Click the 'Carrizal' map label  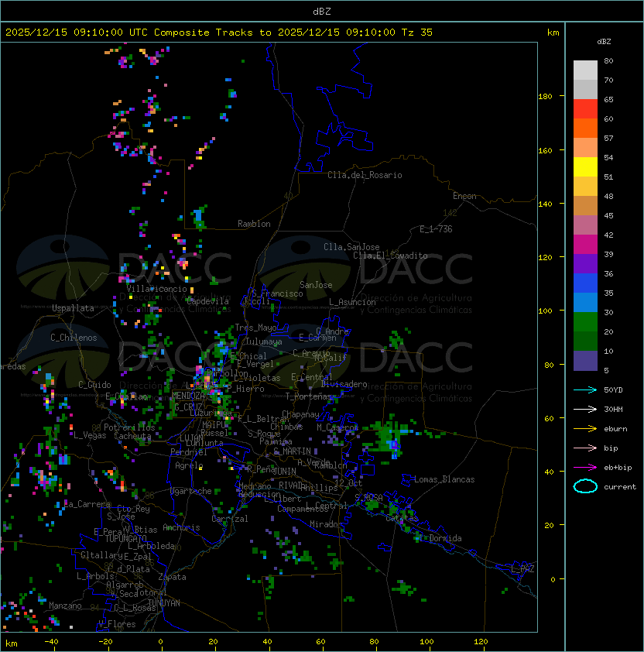tap(230, 519)
